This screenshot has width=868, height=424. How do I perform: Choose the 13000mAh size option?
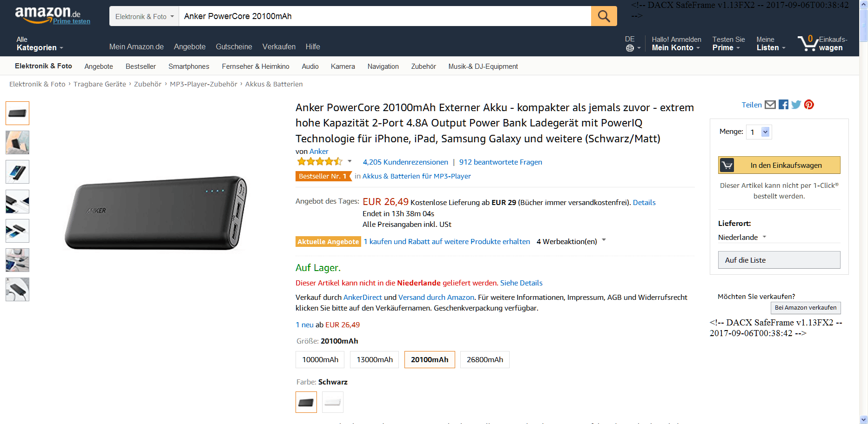[x=375, y=360]
